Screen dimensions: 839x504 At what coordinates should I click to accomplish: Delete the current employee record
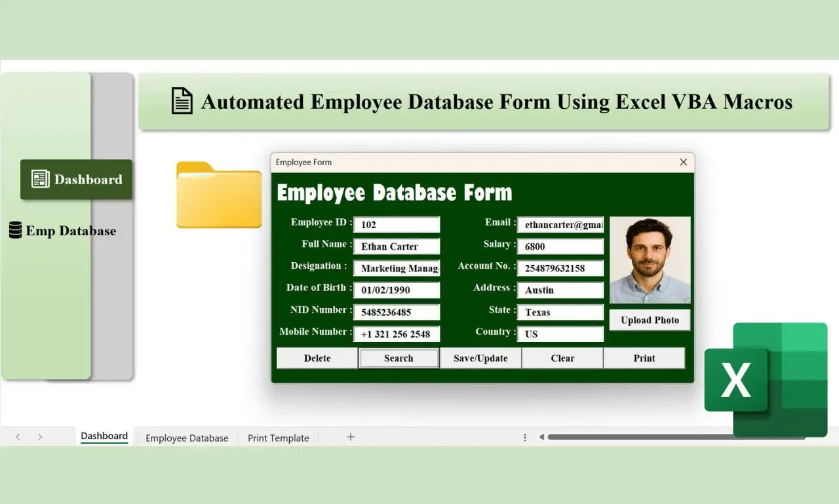(x=317, y=358)
